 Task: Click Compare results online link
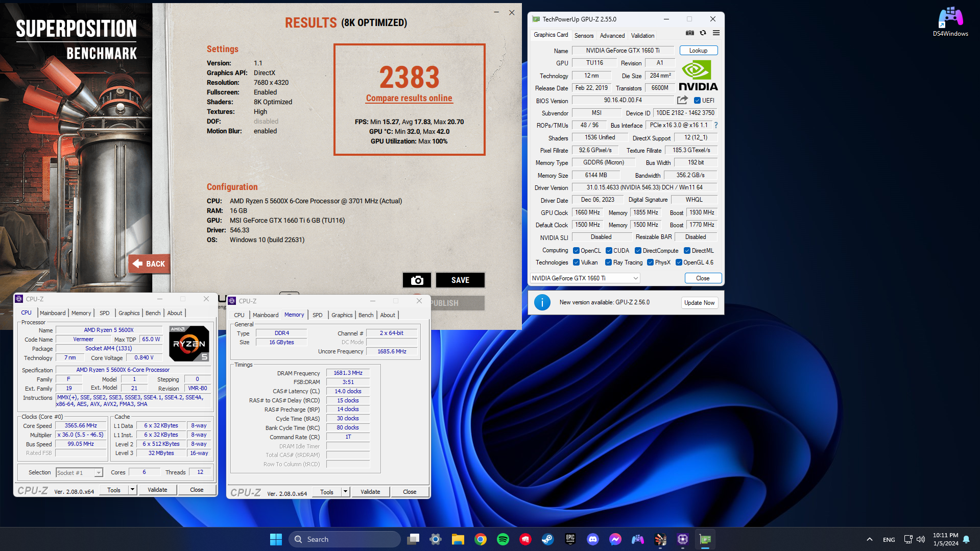point(409,98)
